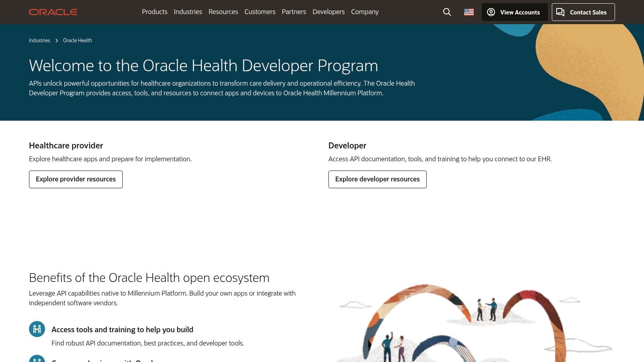This screenshot has width=644, height=362.
Task: Open the Partners navigation item
Action: click(x=294, y=12)
